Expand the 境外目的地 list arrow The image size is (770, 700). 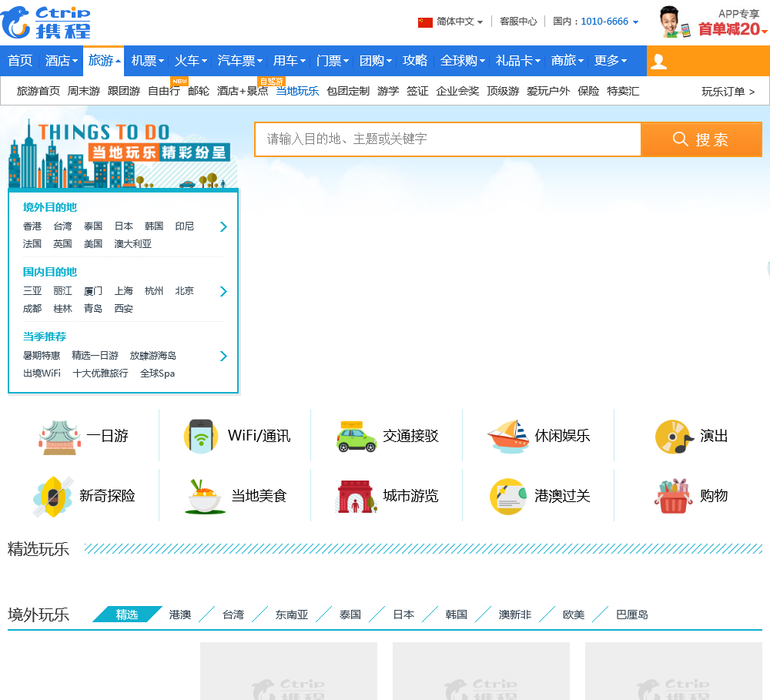click(x=223, y=226)
